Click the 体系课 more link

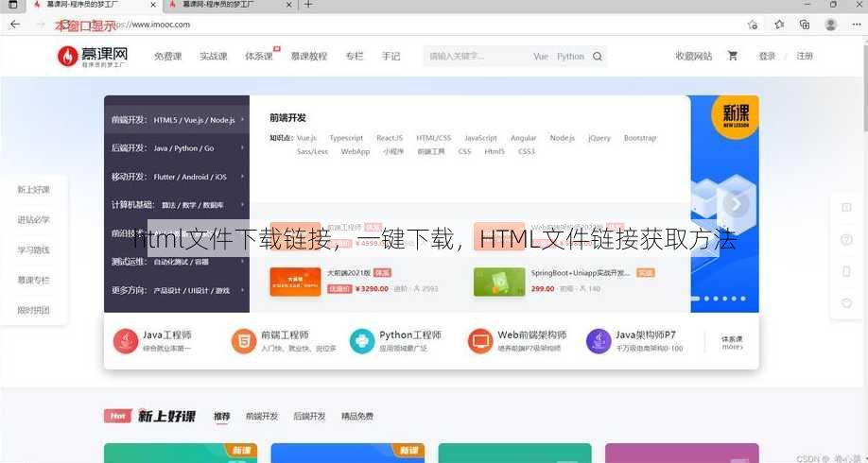(x=732, y=342)
